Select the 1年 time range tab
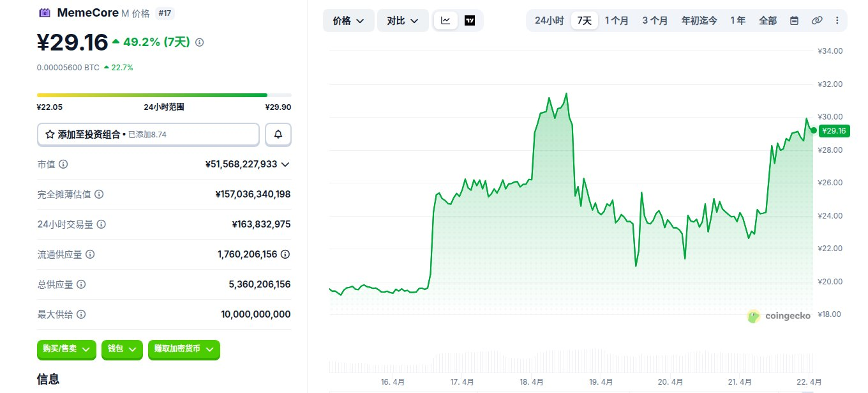The width and height of the screenshot is (868, 393). click(738, 20)
